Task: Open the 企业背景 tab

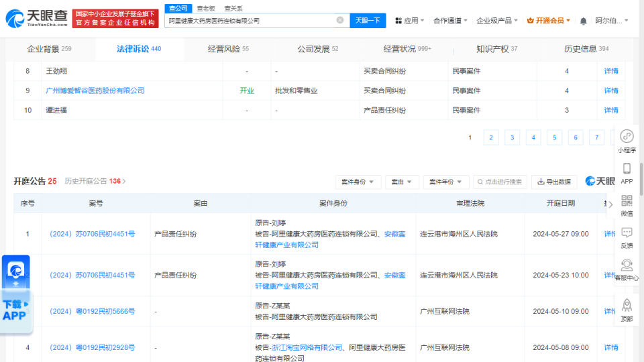Action: coord(49,49)
